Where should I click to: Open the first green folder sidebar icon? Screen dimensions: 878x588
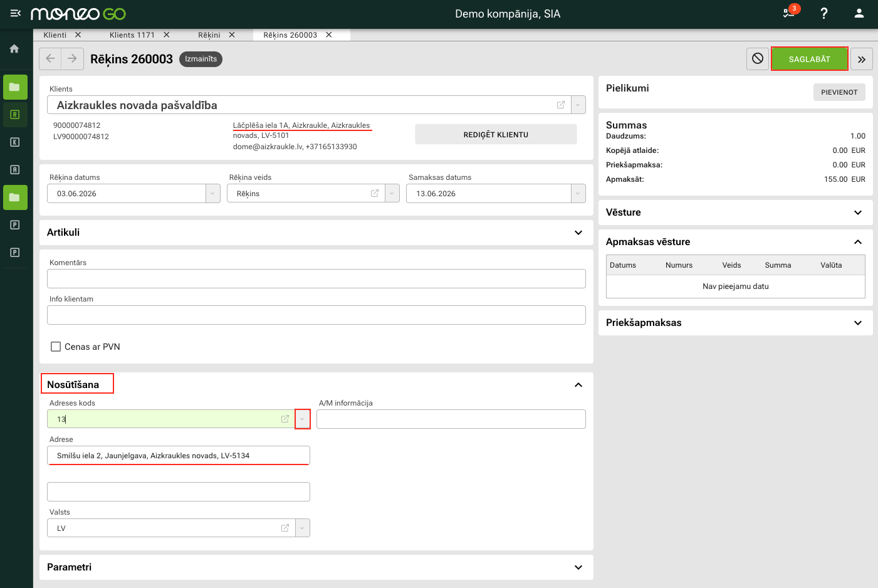point(15,87)
